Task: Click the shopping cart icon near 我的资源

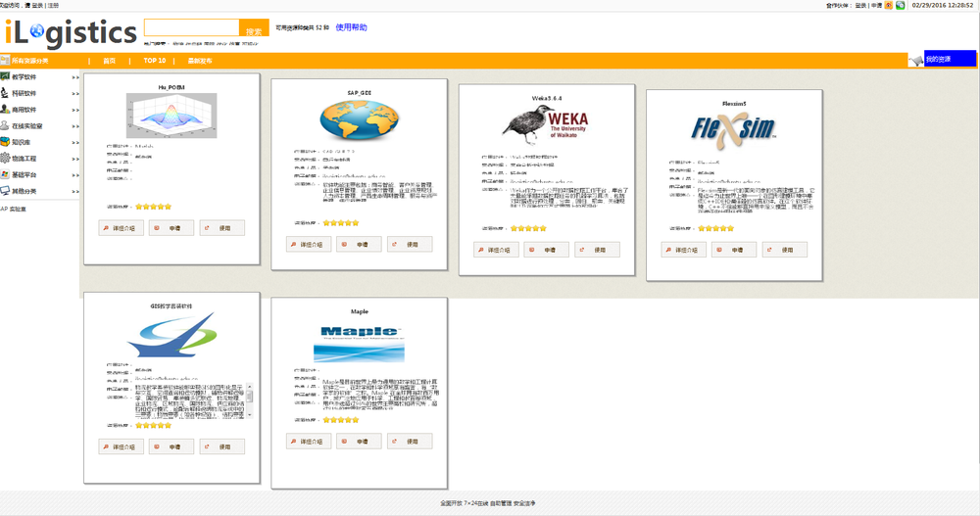Action: [914, 61]
